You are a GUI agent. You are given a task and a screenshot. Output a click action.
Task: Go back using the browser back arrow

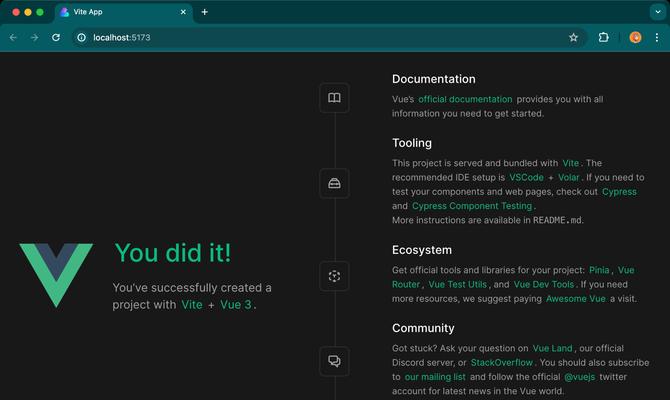click(13, 38)
